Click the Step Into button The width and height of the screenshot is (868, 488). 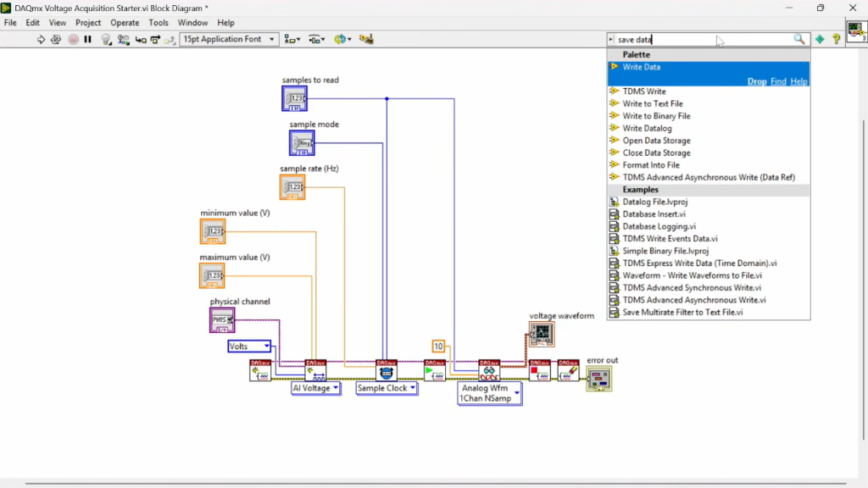pos(141,39)
